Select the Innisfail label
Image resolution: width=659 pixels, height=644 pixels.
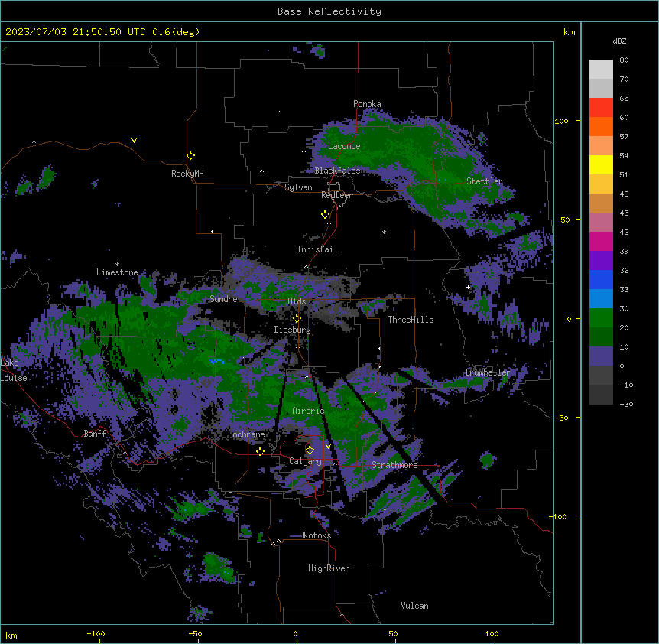pos(317,249)
